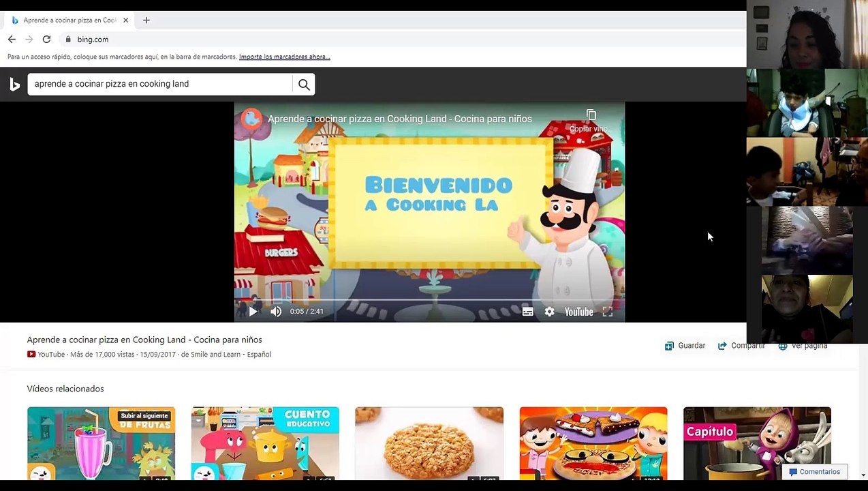The image size is (868, 491).
Task: Click the search magnifier button
Action: tap(304, 85)
